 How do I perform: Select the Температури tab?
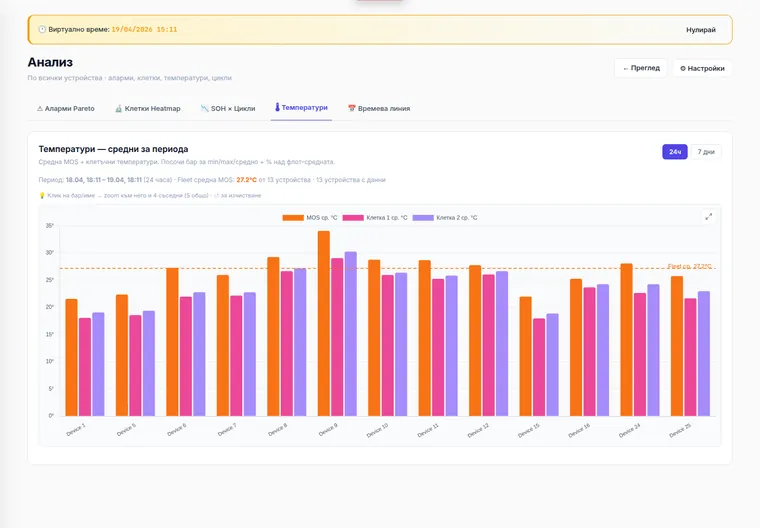[x=301, y=108]
